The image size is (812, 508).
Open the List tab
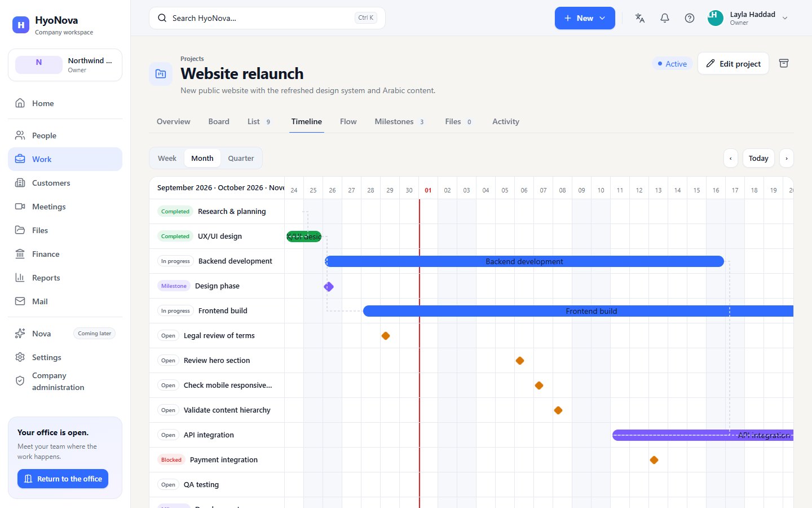tap(259, 121)
